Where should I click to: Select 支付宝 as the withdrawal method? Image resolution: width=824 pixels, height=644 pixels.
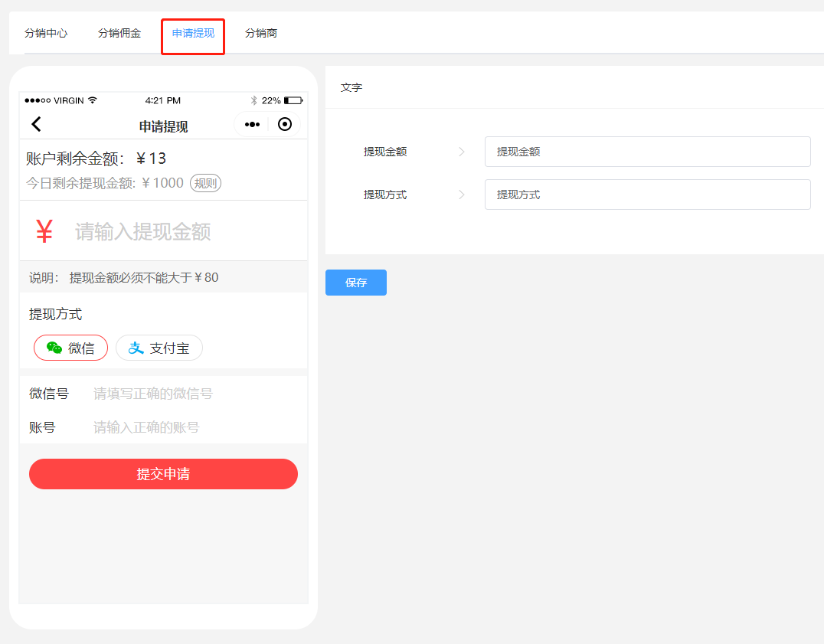(x=159, y=348)
